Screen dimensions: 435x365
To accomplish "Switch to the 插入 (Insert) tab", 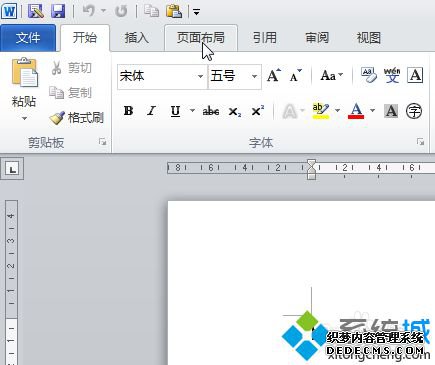I will (136, 38).
